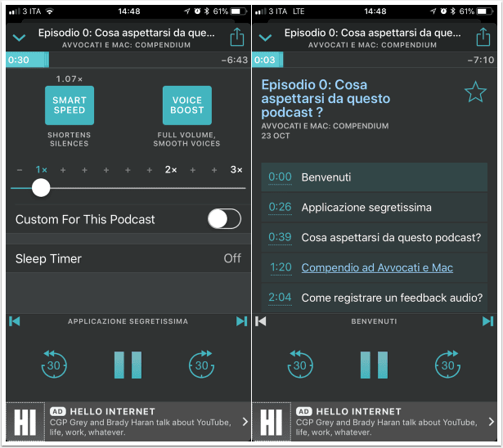Skip to next chapter after Benvenuti

click(x=487, y=321)
